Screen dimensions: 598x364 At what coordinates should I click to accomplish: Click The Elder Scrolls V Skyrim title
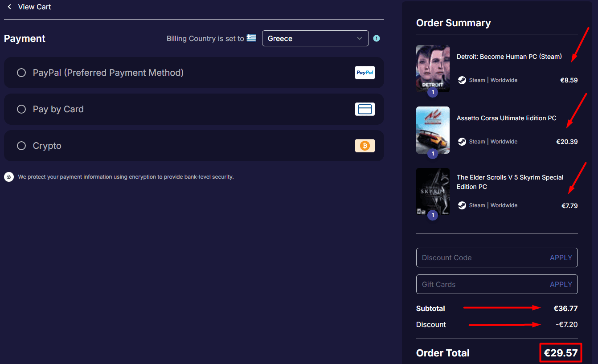click(510, 182)
